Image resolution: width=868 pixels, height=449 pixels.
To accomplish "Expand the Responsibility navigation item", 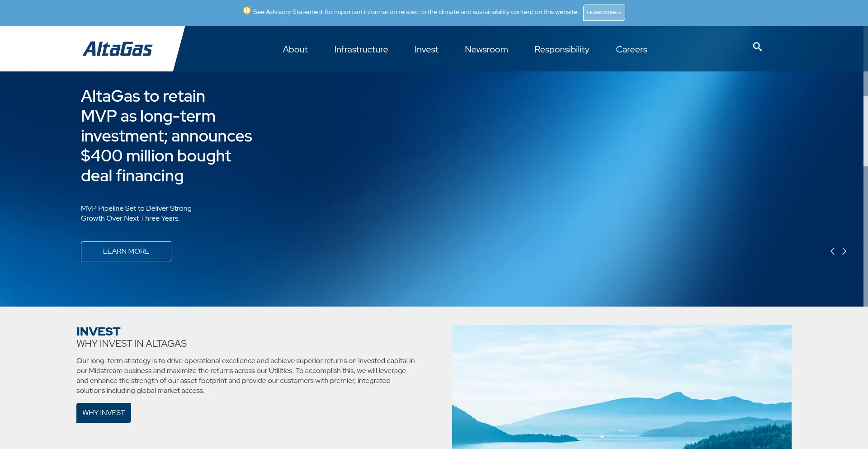I will click(561, 49).
